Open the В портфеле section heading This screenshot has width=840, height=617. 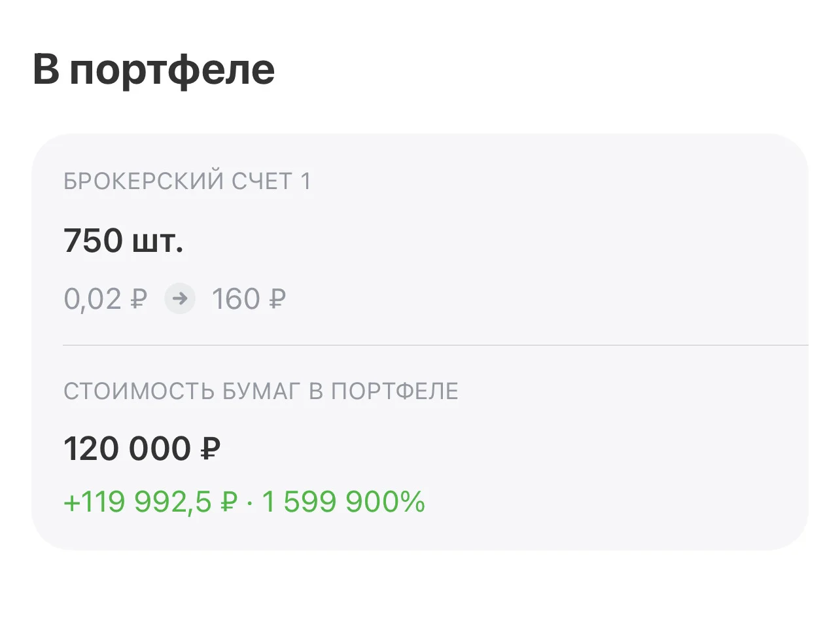point(154,70)
